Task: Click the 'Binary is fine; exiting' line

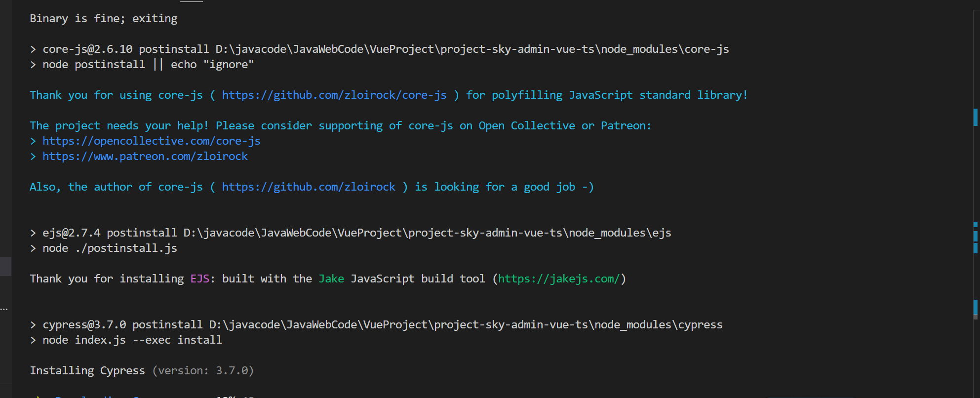Action: [104, 18]
